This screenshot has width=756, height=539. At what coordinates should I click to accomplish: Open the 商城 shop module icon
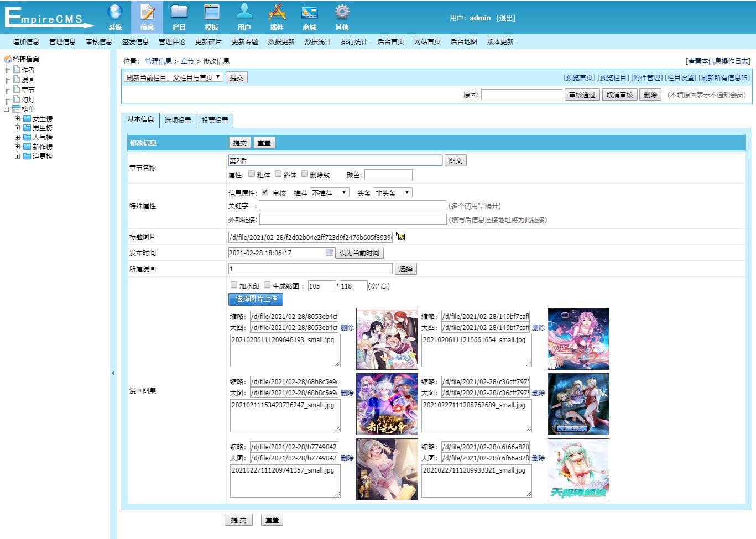coord(310,17)
